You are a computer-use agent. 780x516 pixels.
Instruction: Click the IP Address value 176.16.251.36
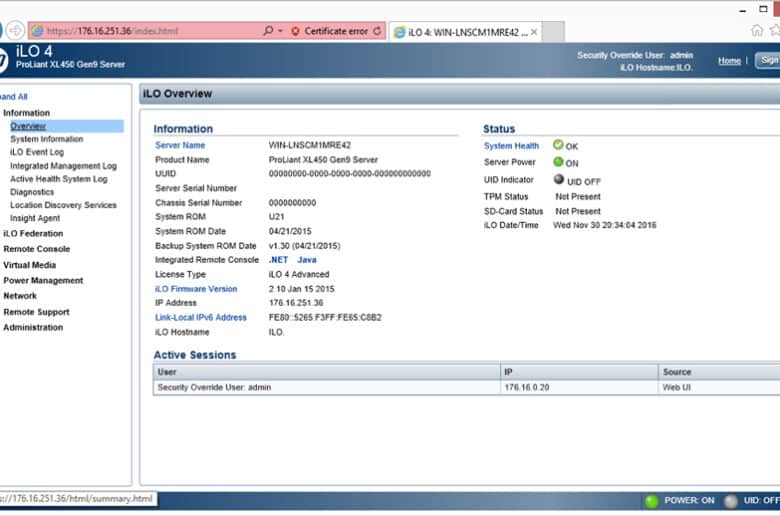pyautogui.click(x=296, y=303)
